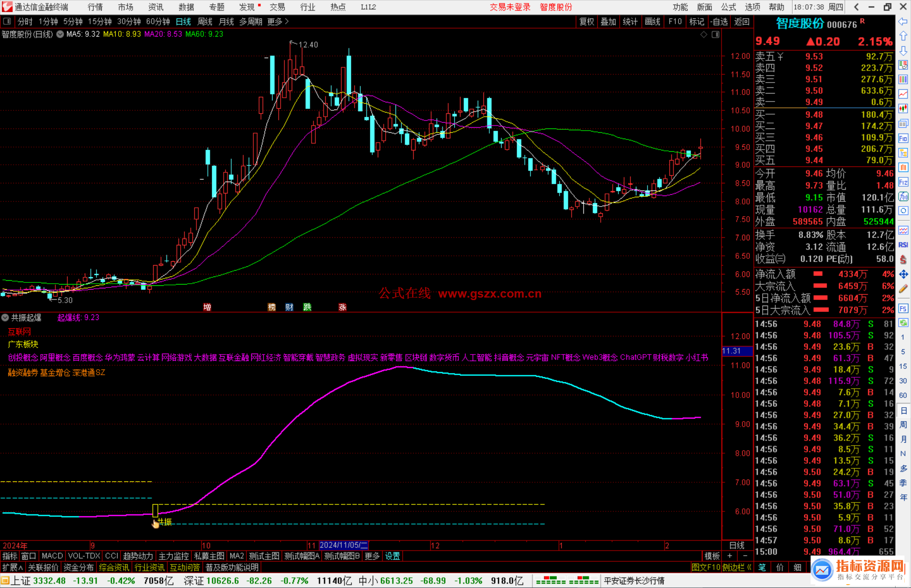Click the checklist icon with checkmark in sidebar
The height and width of the screenshot is (588, 911).
click(903, 65)
